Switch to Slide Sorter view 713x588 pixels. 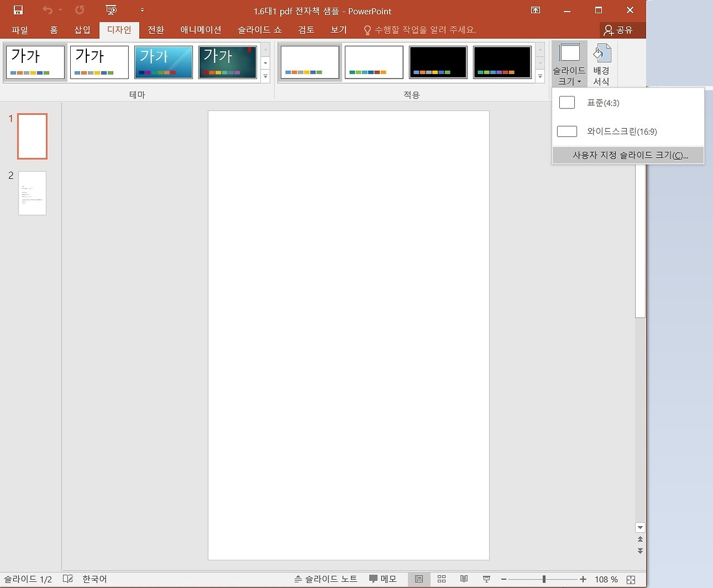click(x=442, y=579)
